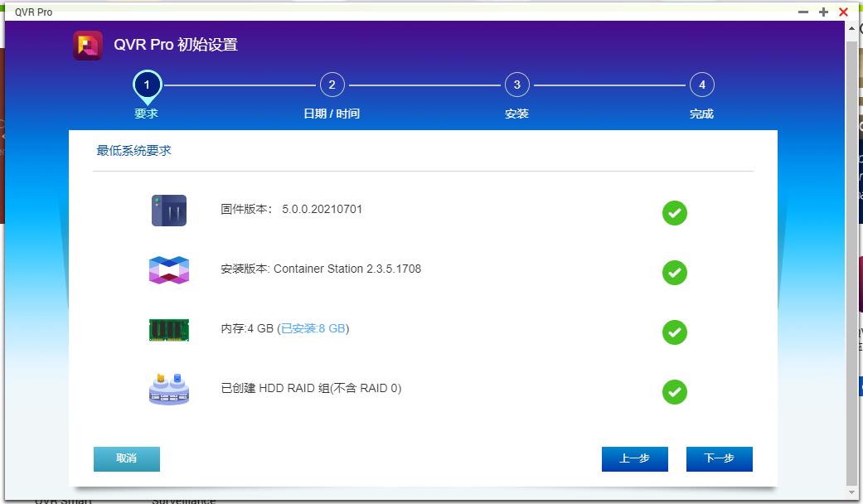The image size is (863, 504).
Task: Minimize the QVR Pro window
Action: point(802,12)
